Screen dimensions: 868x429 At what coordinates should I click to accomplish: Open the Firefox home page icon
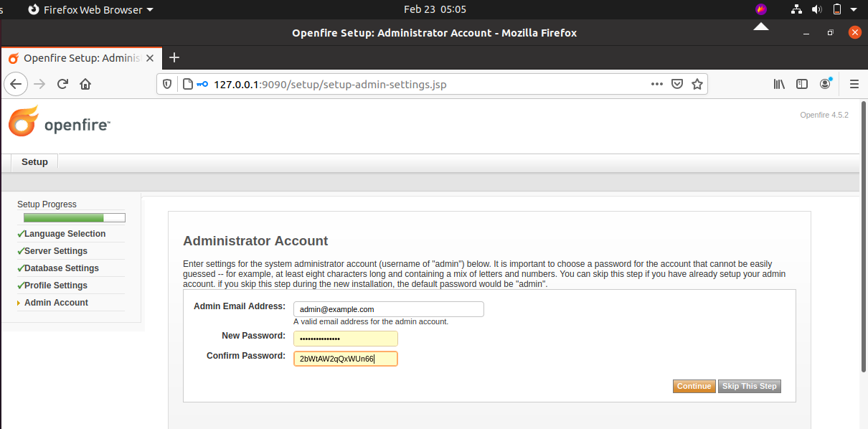85,84
